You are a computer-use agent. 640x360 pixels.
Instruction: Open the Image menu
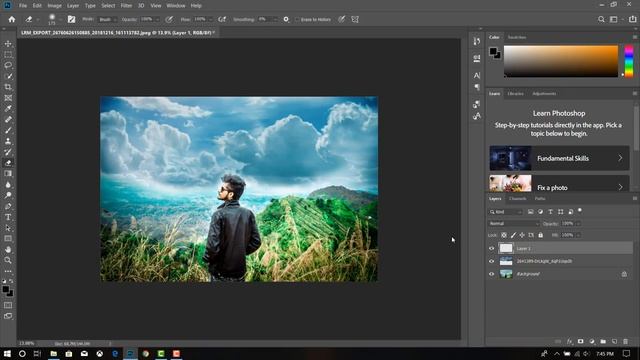point(54,6)
